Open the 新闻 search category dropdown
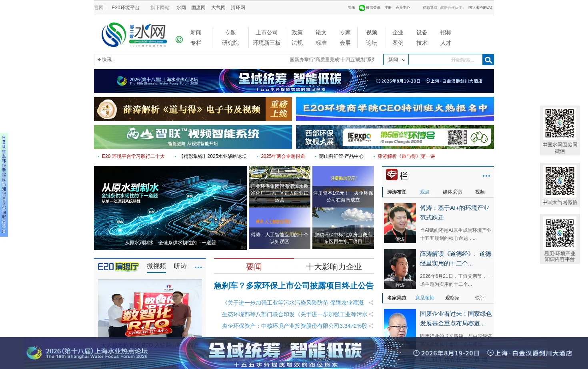588x369 pixels. (396, 60)
